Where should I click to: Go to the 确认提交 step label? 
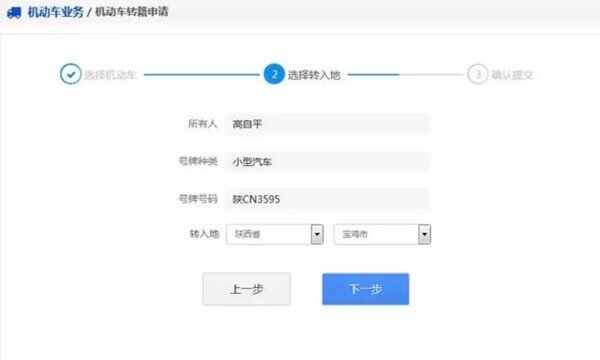(512, 75)
